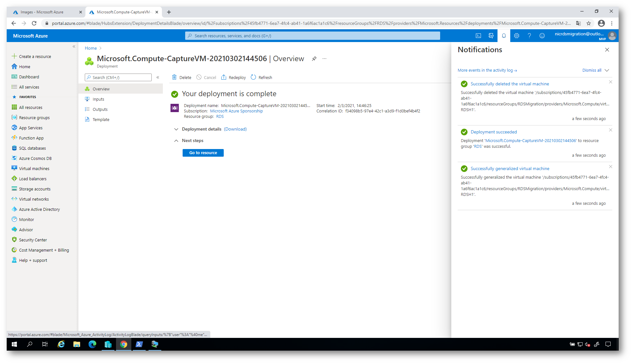
Task: Pin the deployment blade to dashboard
Action: (314, 59)
